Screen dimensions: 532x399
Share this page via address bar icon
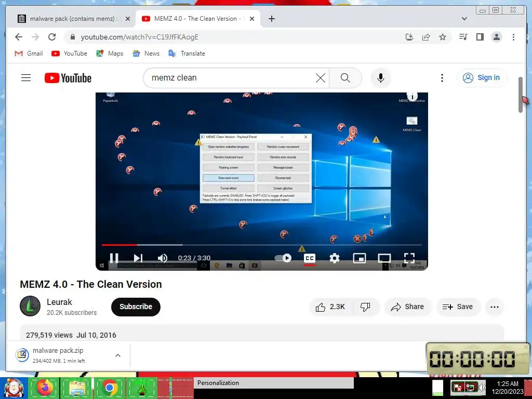426,37
